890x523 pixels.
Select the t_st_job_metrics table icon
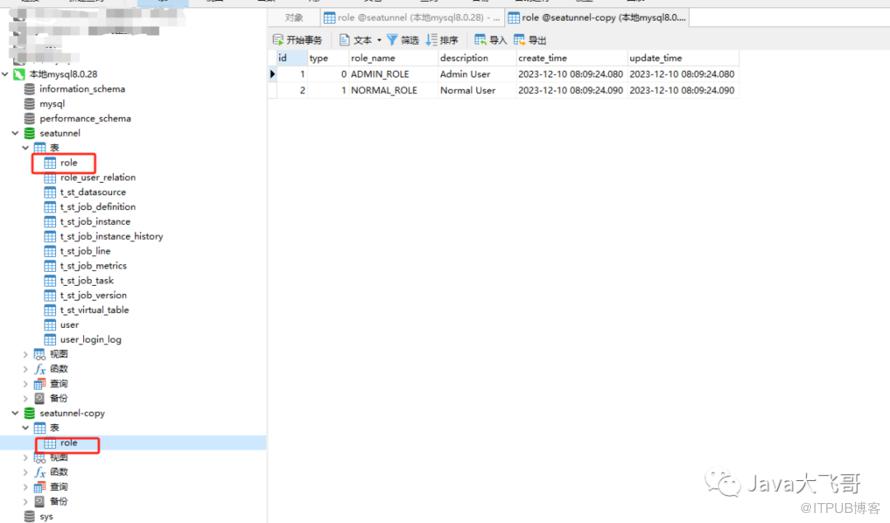[x=50, y=266]
